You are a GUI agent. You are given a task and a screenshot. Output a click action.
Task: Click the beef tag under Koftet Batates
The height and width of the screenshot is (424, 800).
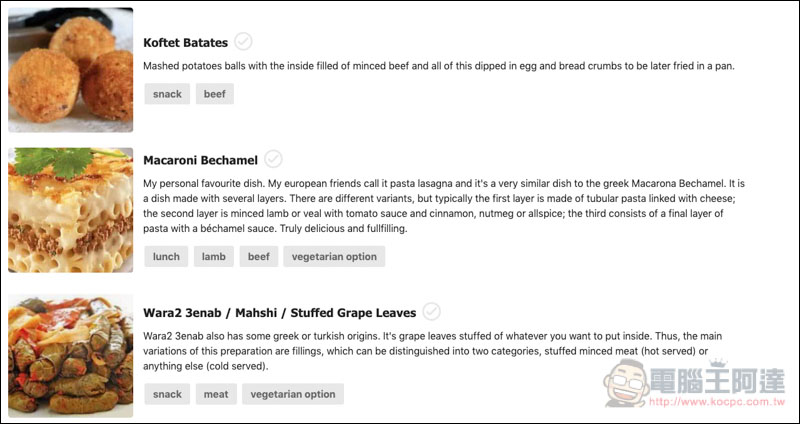[x=215, y=94]
